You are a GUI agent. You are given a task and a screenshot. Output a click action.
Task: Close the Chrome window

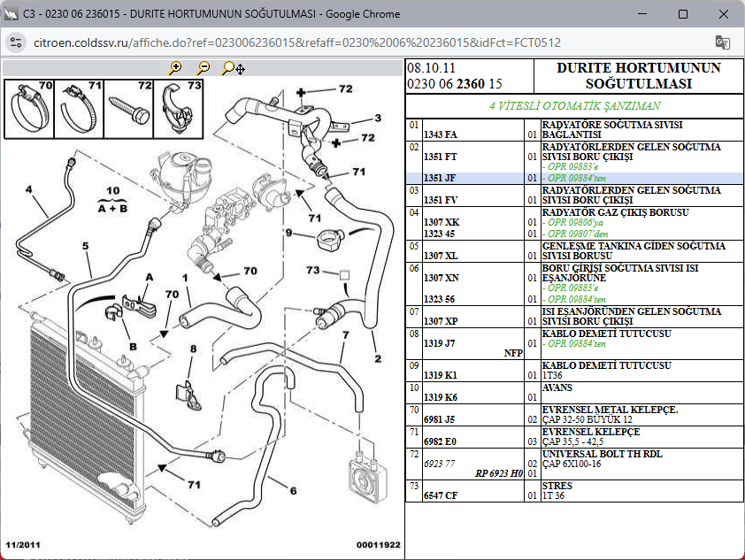724,14
